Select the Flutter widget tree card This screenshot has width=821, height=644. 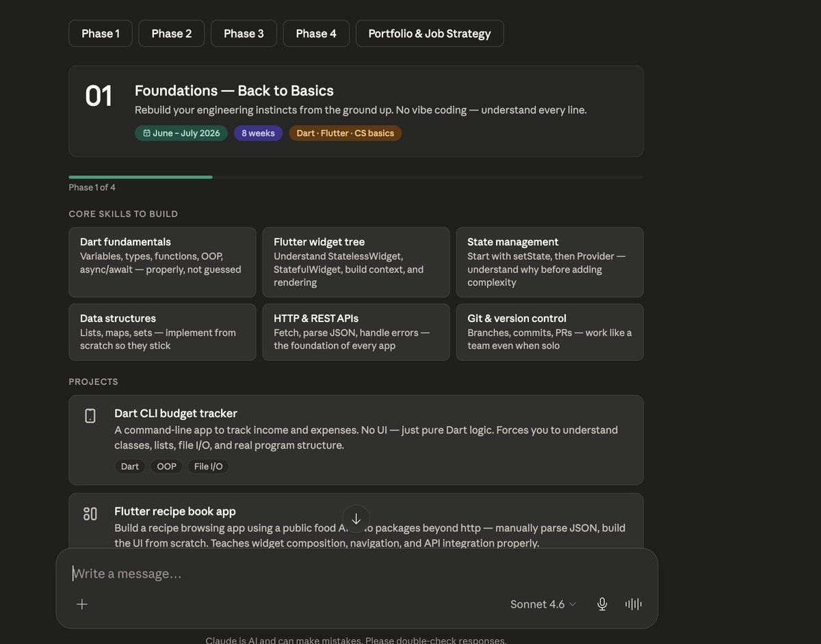356,263
